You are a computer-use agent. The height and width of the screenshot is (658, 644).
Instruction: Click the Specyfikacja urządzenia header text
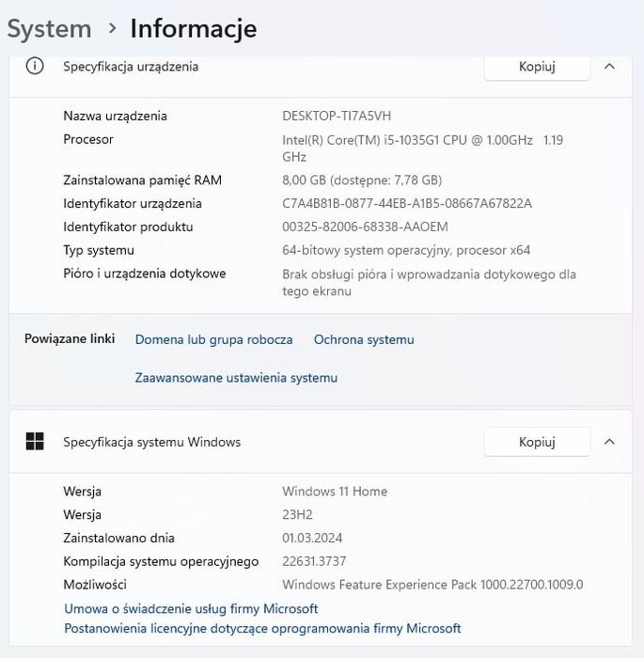pyautogui.click(x=131, y=67)
